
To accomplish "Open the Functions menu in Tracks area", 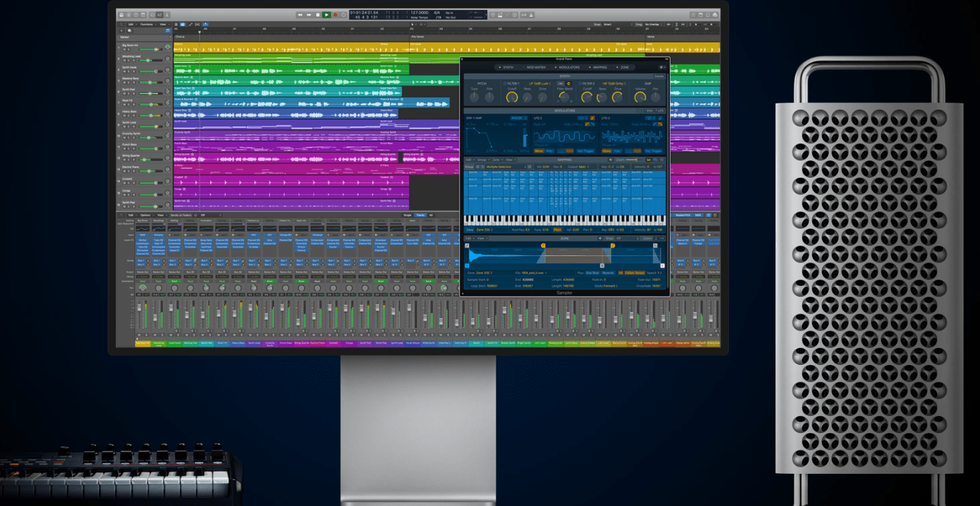I will pyautogui.click(x=147, y=25).
